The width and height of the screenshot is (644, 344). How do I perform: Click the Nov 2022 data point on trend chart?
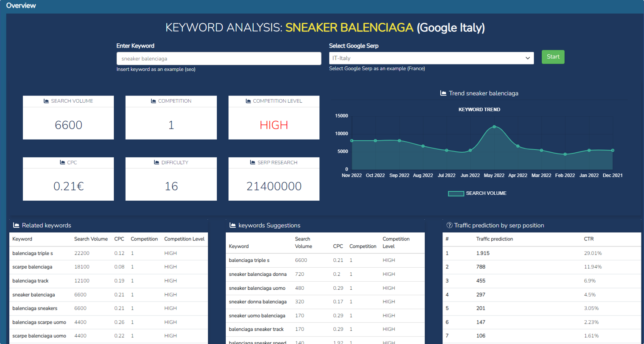[x=352, y=141]
